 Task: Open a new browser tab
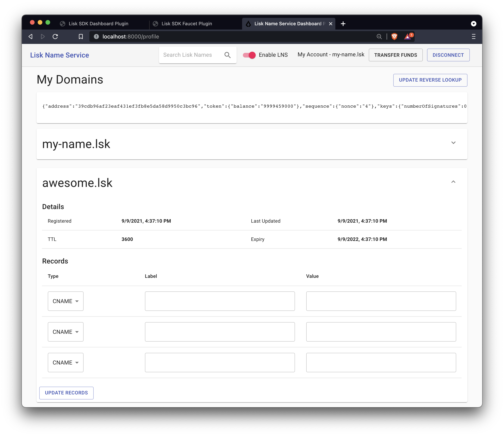(343, 24)
